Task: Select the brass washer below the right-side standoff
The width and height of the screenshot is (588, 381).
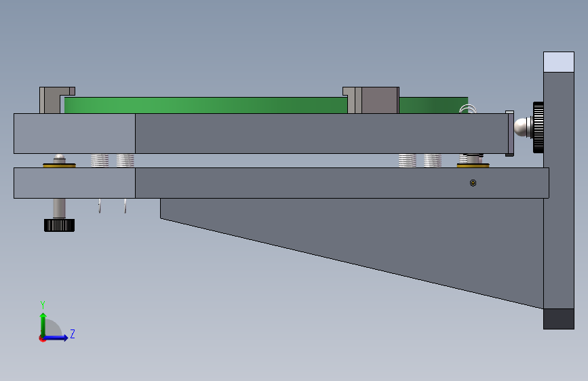Action: pos(473,165)
